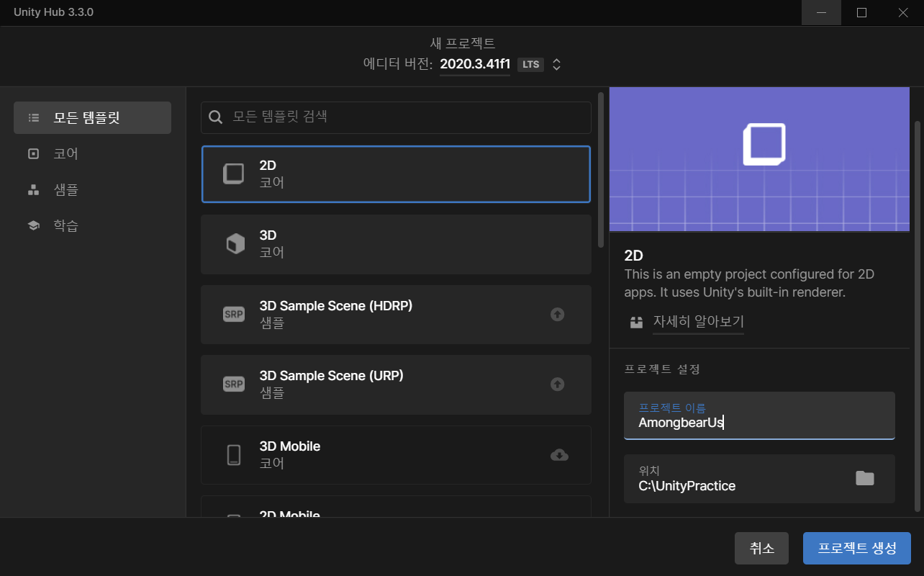Click the LTS badge
This screenshot has height=576, width=924.
tap(530, 64)
